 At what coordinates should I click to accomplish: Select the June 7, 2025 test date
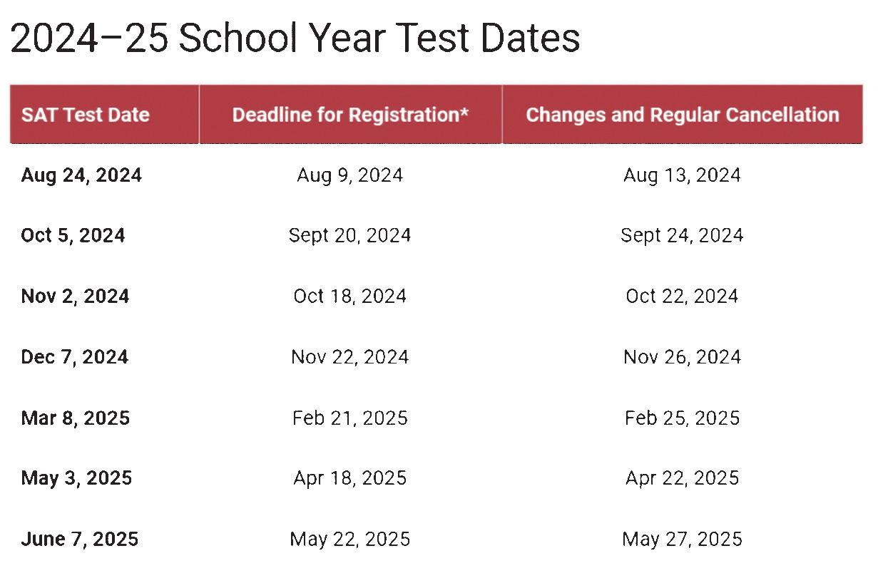(80, 540)
